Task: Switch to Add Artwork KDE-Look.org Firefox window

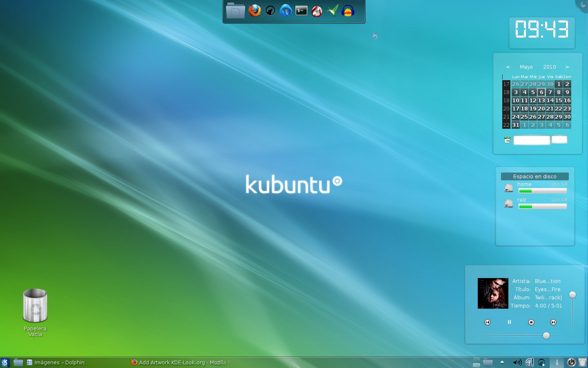Action: click(181, 362)
